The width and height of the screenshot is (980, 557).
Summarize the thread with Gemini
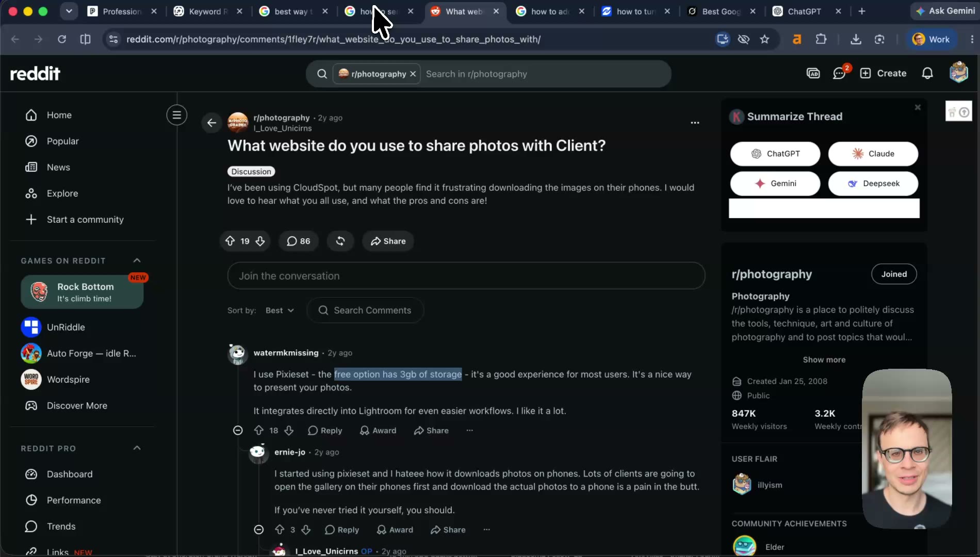click(775, 184)
